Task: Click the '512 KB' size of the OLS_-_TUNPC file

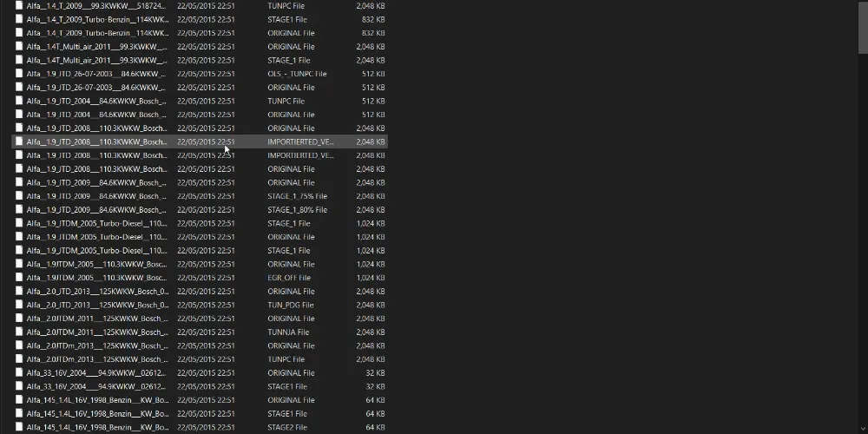Action: pos(373,74)
